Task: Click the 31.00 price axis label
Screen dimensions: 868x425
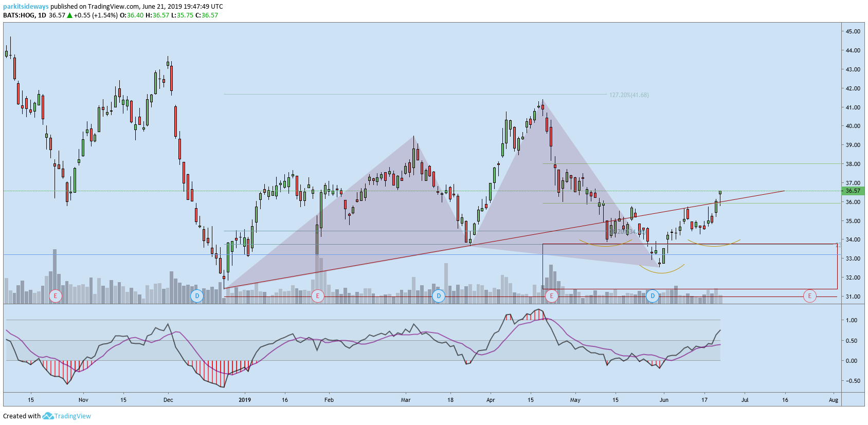Action: pos(853,297)
